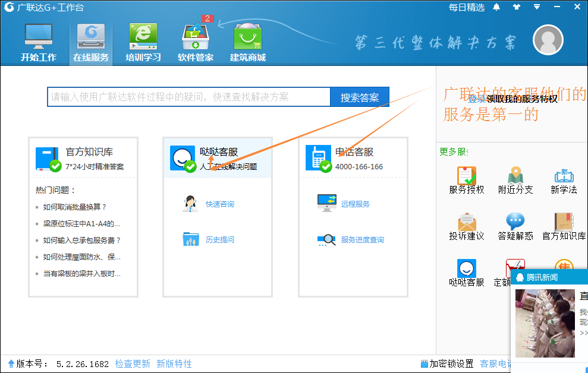The height and width of the screenshot is (373, 588).
Task: Click the 检查更新 link
Action: tap(133, 363)
